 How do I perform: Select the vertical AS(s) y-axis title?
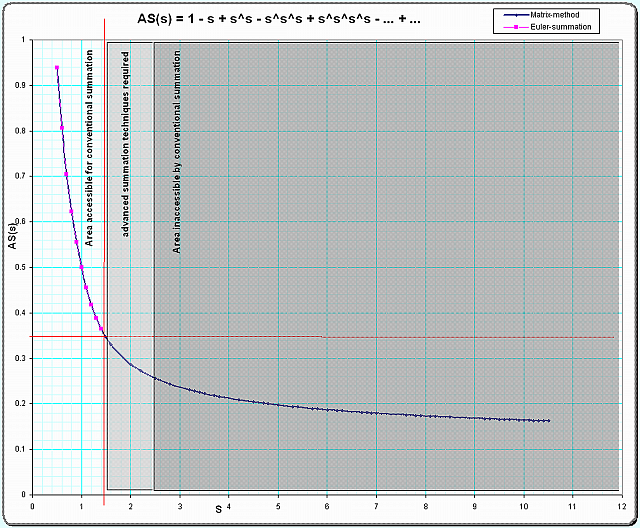(x=12, y=256)
